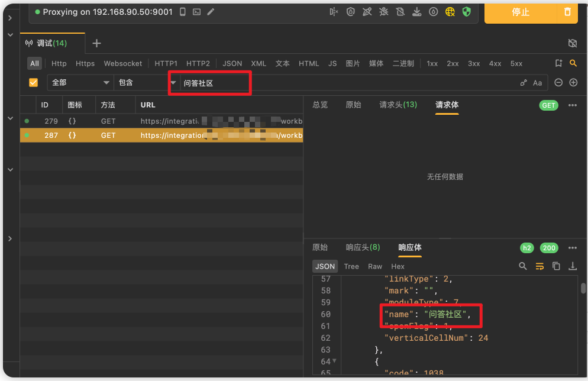Open a new session with the + tab button
The image size is (588, 381).
pos(96,43)
